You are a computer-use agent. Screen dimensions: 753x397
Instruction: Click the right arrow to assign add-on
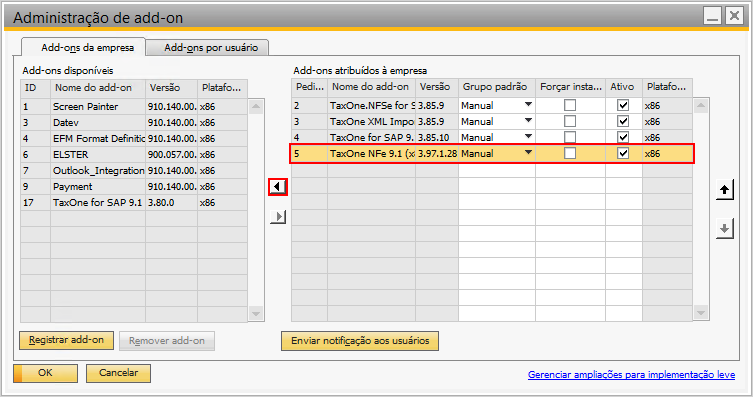click(278, 217)
